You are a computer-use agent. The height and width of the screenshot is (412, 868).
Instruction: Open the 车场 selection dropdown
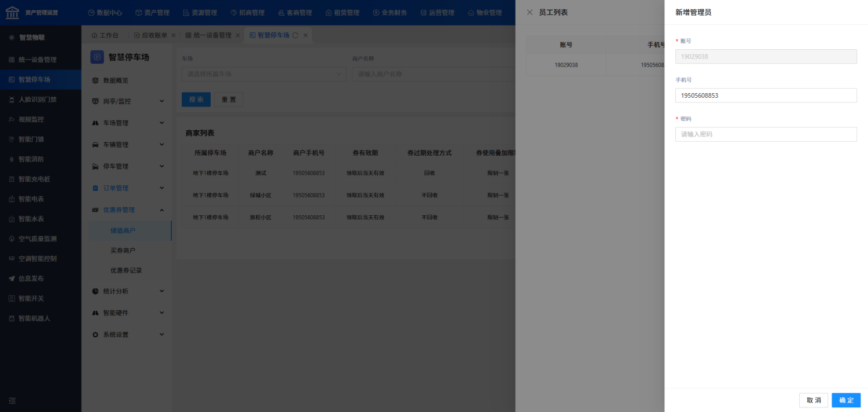click(264, 74)
